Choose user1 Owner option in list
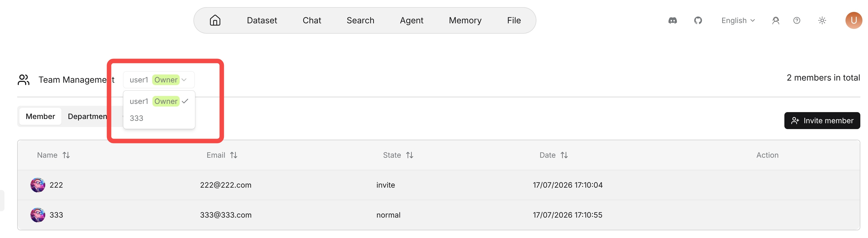This screenshot has width=868, height=238. click(x=159, y=101)
